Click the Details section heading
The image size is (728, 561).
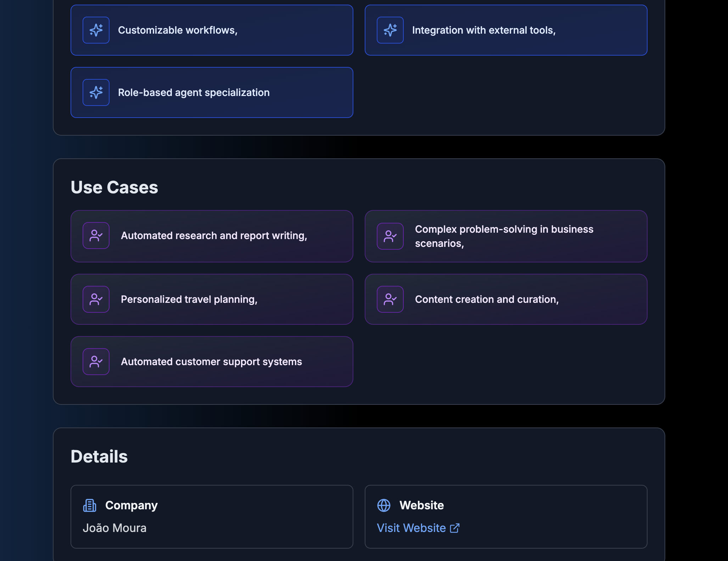click(x=99, y=457)
